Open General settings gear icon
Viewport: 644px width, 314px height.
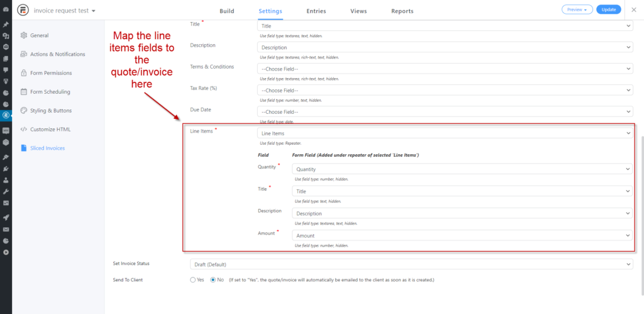click(24, 35)
